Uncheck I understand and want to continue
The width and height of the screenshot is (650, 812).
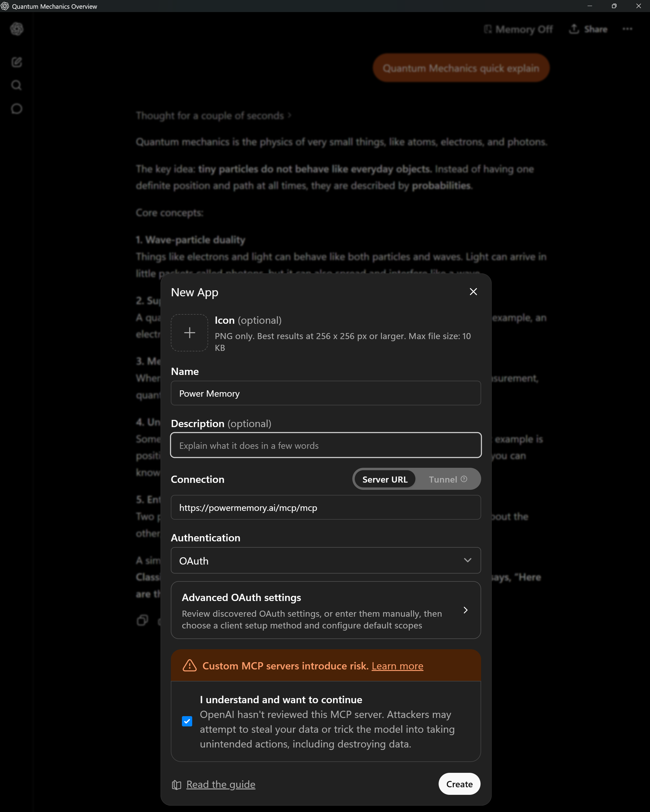point(187,721)
